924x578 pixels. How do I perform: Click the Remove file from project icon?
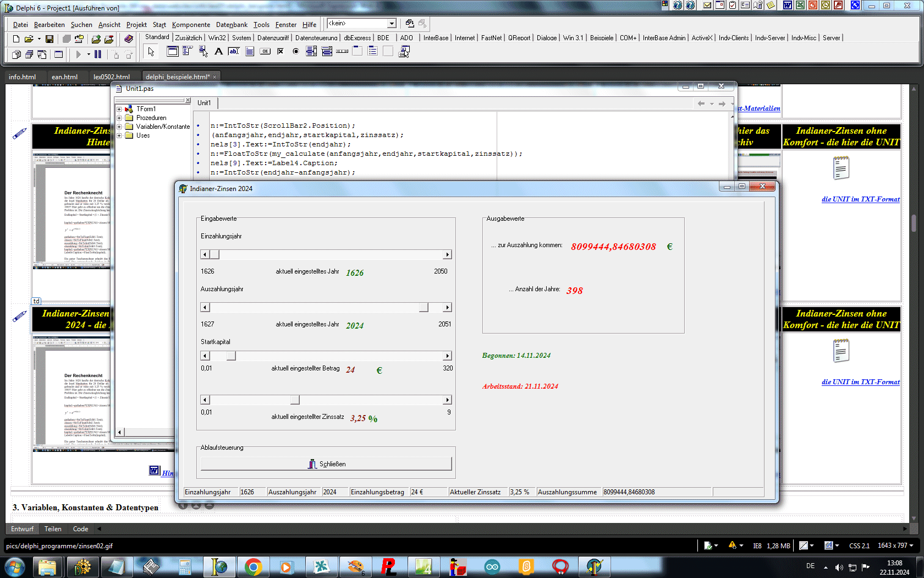tap(109, 39)
